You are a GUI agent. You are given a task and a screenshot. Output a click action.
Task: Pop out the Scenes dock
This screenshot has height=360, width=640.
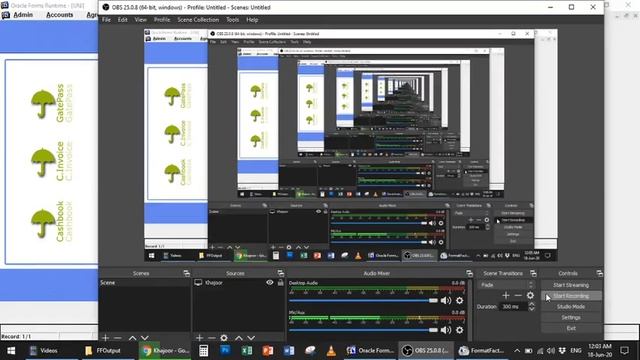(187, 273)
